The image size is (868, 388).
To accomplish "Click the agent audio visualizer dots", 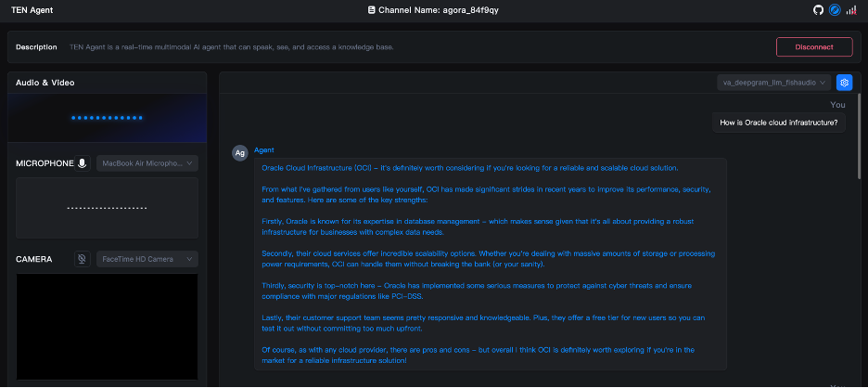I will point(107,118).
